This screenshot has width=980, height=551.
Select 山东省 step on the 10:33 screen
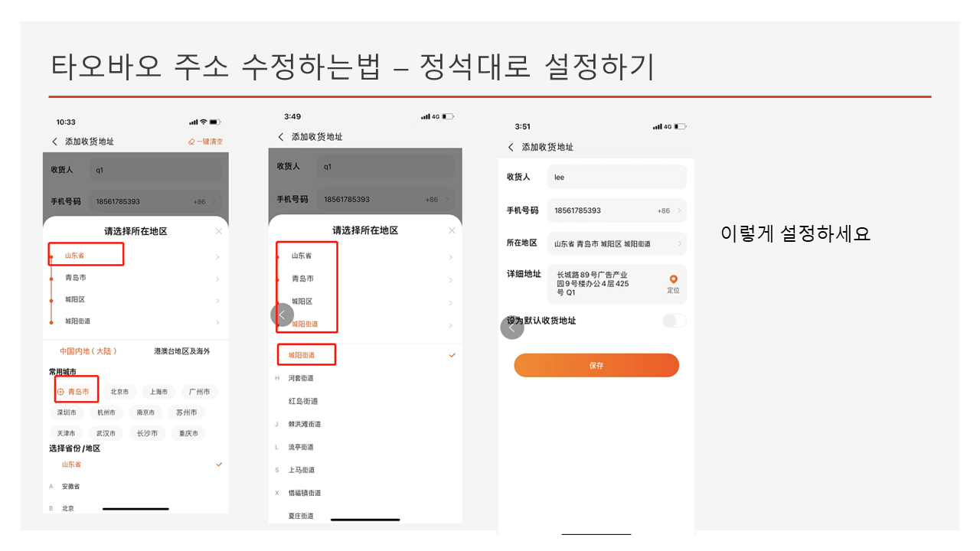tap(74, 256)
